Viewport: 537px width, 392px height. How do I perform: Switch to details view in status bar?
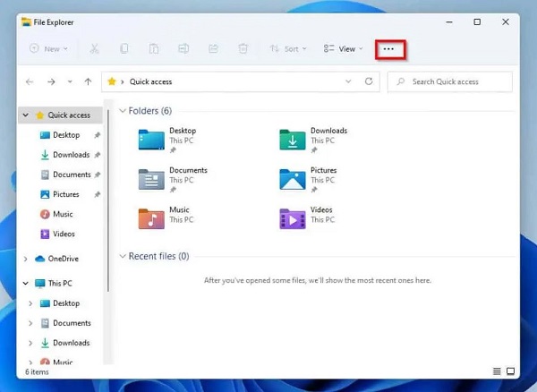(x=497, y=371)
